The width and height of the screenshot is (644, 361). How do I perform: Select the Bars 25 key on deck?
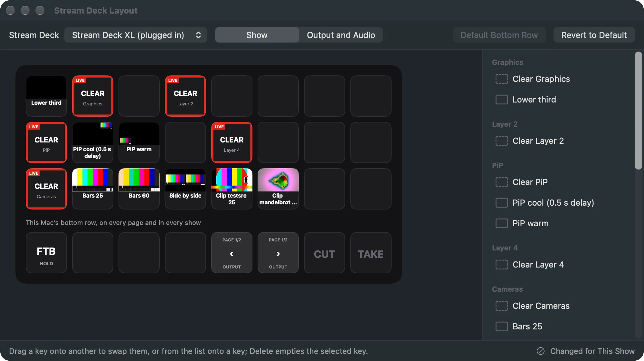[93, 189]
